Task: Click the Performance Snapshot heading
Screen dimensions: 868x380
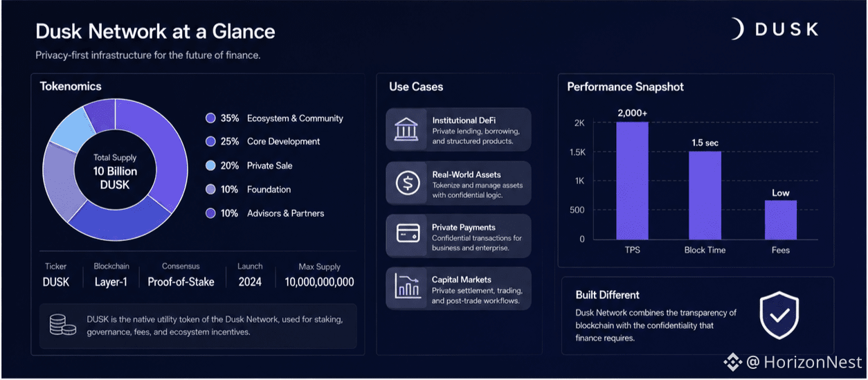Action: [625, 87]
